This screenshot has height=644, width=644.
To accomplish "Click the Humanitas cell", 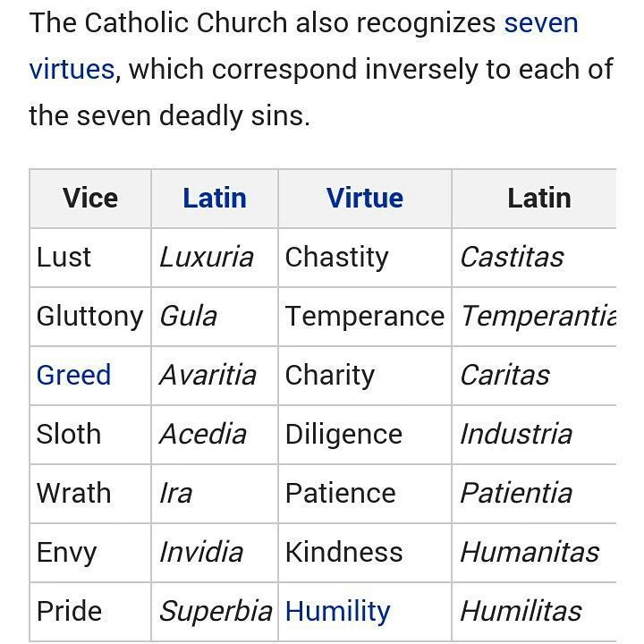I will (x=534, y=553).
